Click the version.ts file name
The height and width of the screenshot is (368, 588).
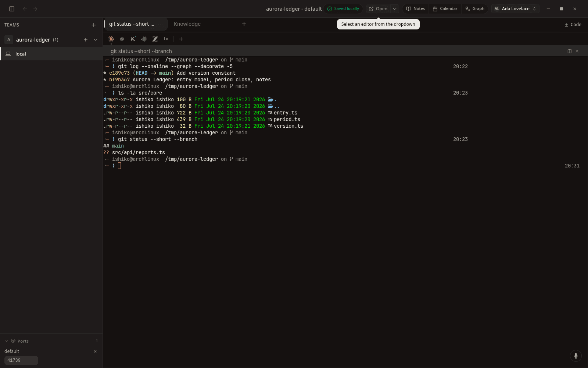288,126
